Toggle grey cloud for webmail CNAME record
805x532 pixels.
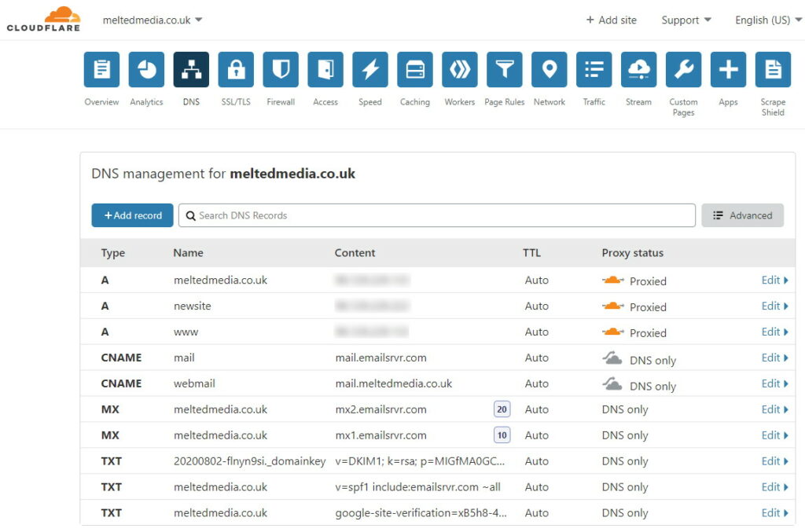point(612,383)
